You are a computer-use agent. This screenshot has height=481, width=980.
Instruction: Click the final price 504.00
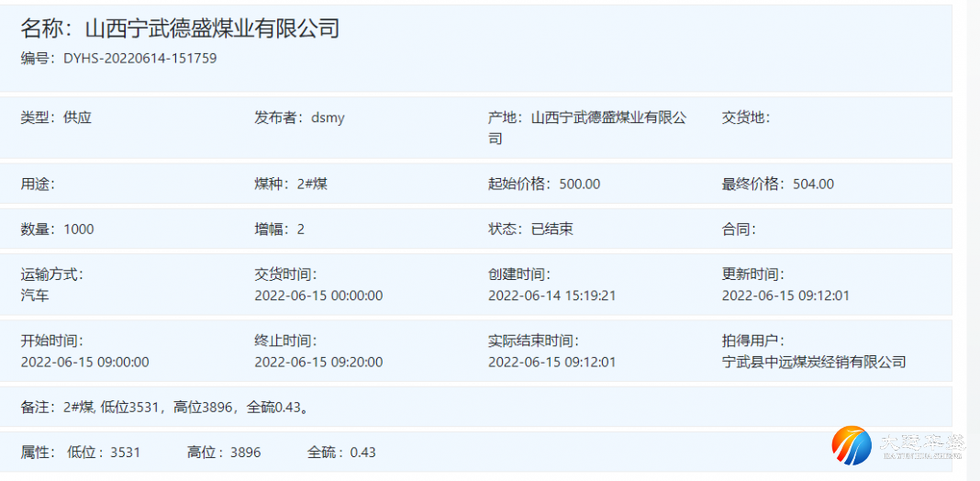click(813, 184)
